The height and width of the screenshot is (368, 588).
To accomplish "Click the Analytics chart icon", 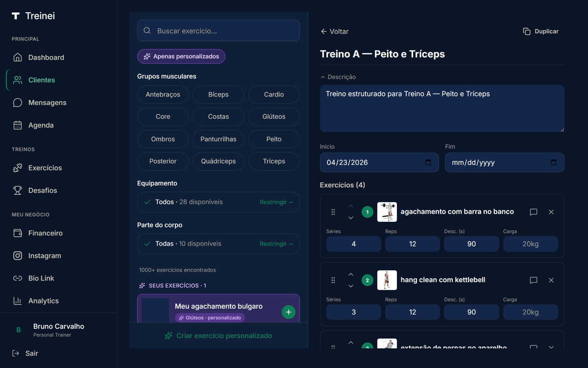I will pos(18,301).
